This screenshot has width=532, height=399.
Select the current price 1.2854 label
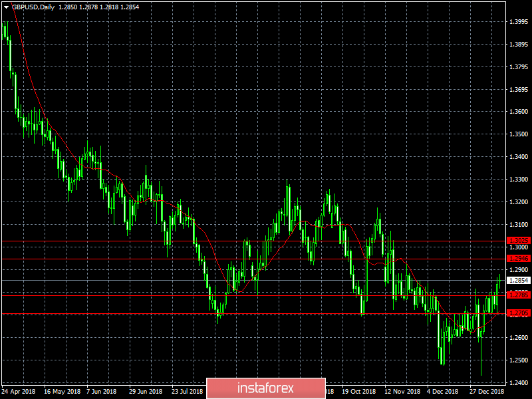[519, 280]
